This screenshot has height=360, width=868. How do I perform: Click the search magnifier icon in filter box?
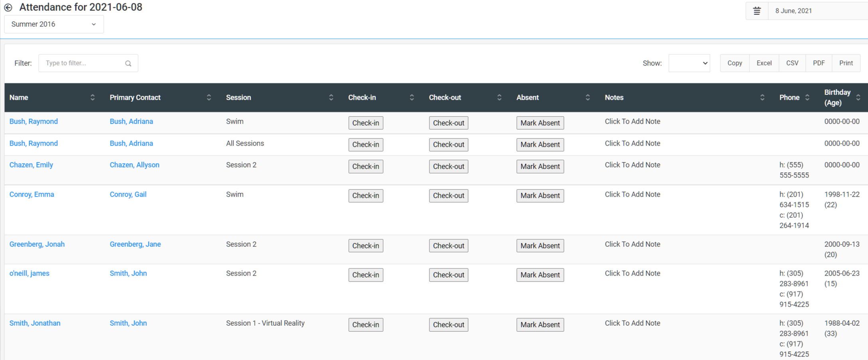128,63
